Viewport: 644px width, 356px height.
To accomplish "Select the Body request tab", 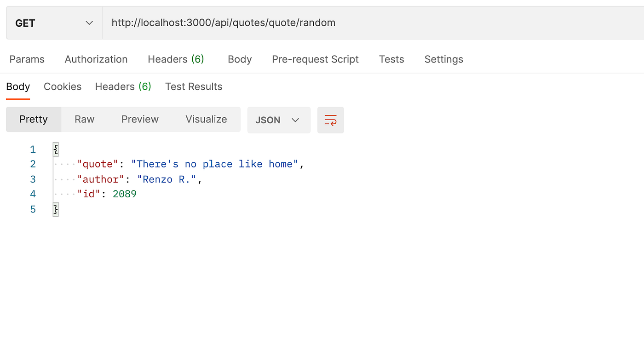I will coord(239,59).
